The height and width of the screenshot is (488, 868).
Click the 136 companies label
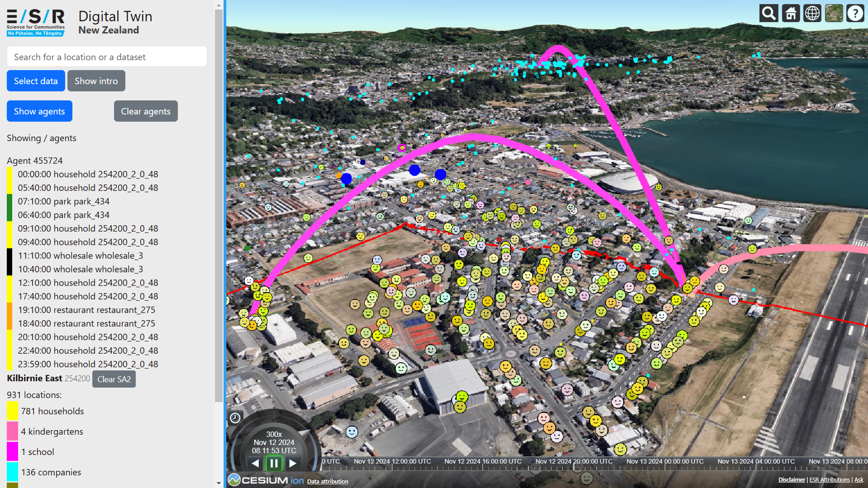51,472
